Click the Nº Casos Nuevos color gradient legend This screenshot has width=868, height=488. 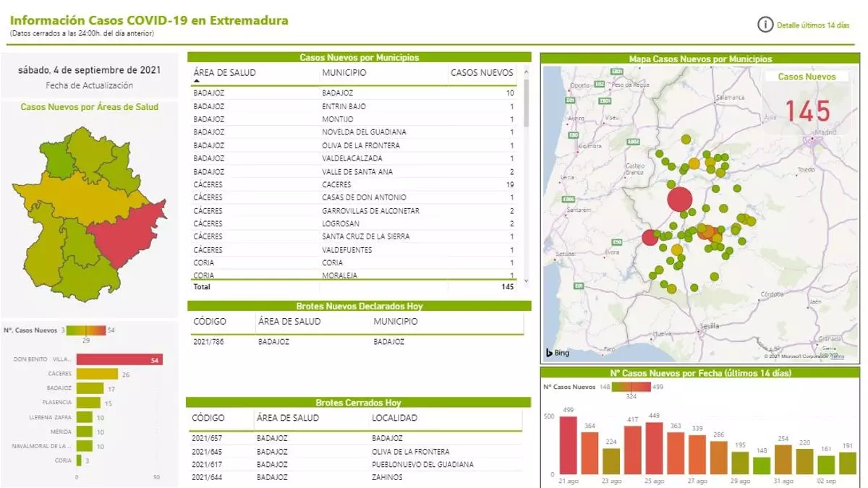click(86, 330)
